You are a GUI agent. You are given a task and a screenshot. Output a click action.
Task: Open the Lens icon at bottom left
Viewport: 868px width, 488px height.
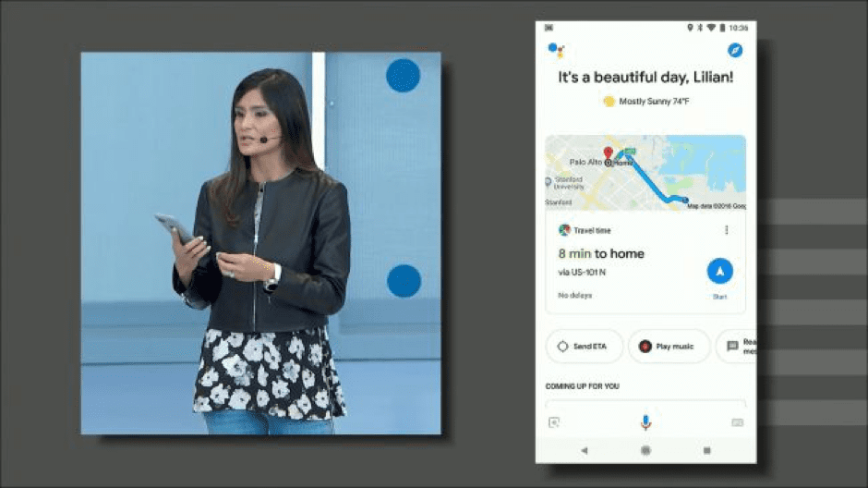[553, 422]
